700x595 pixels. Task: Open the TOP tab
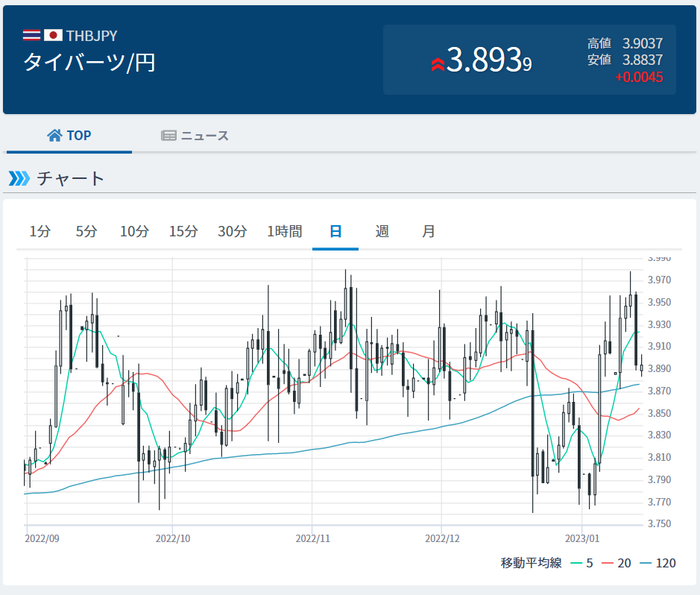69,135
